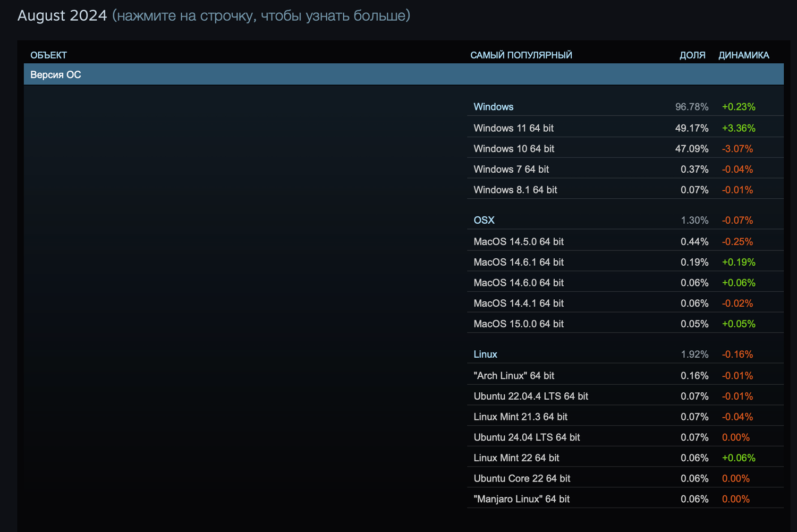Viewport: 797px width, 532px height.
Task: Click the Ubuntu 22.04.4 LTS change value -0.01%
Action: [x=737, y=396]
